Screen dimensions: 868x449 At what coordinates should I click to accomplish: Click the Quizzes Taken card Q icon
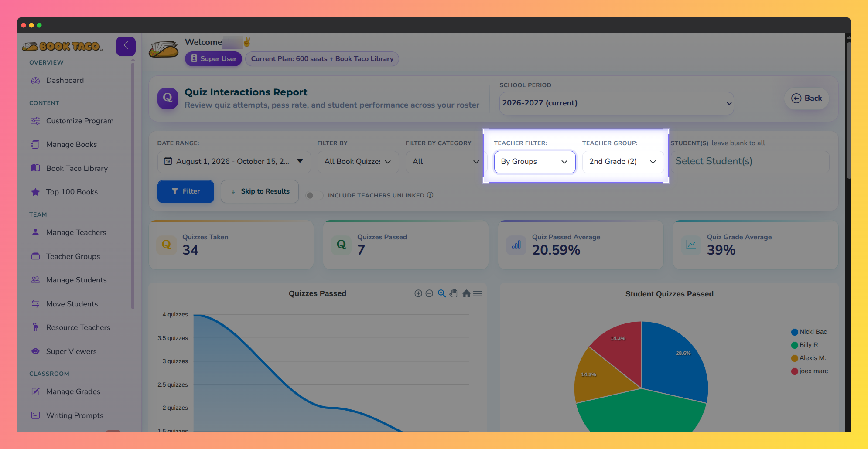166,245
